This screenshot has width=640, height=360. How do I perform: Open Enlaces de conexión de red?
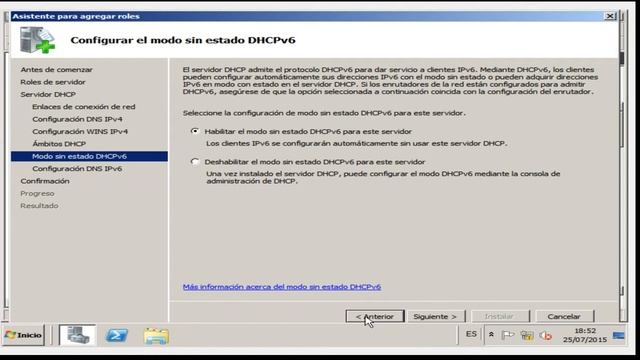click(x=84, y=107)
